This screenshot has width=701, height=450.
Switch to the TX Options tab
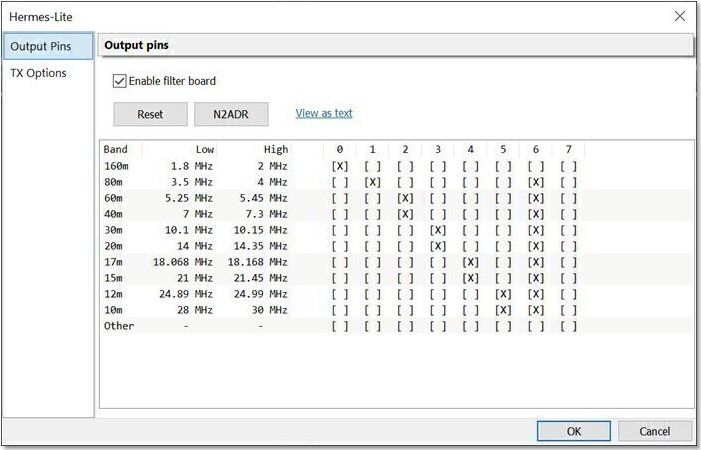click(x=38, y=73)
